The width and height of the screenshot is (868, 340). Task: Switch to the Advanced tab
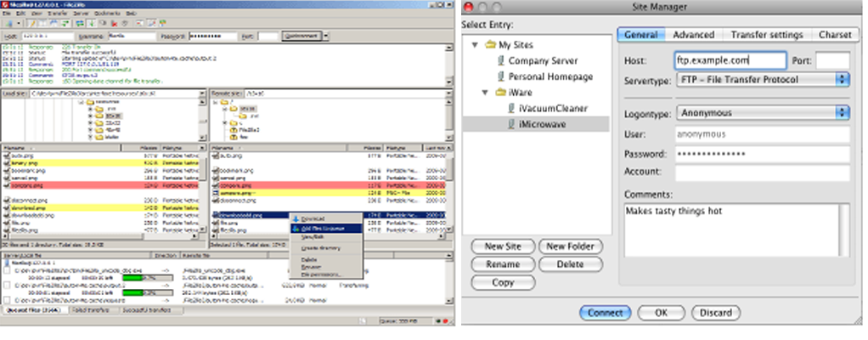693,35
